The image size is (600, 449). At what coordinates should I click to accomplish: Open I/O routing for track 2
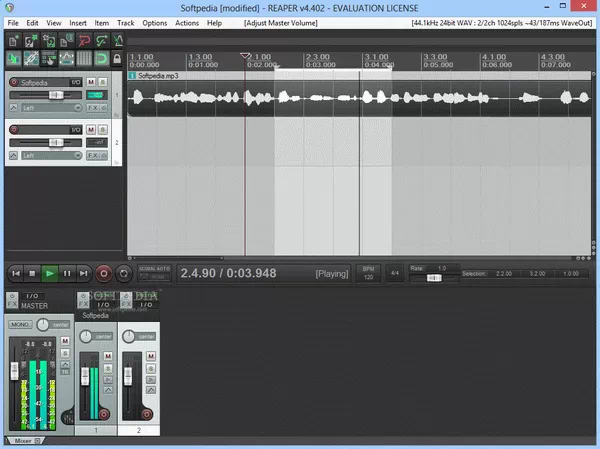pos(76,130)
